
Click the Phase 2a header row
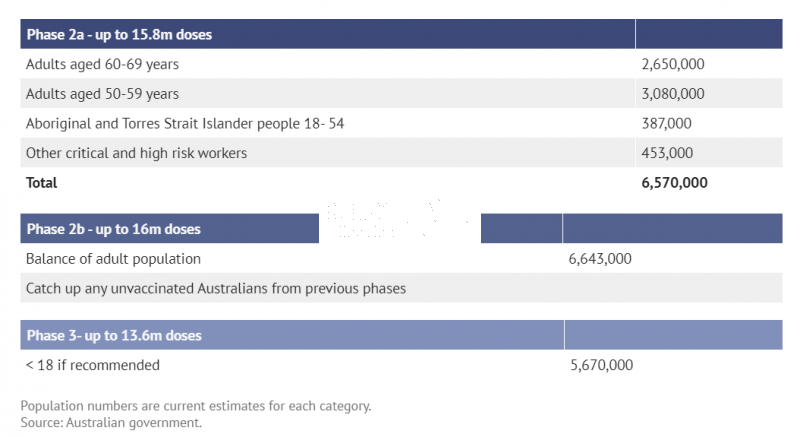point(401,34)
